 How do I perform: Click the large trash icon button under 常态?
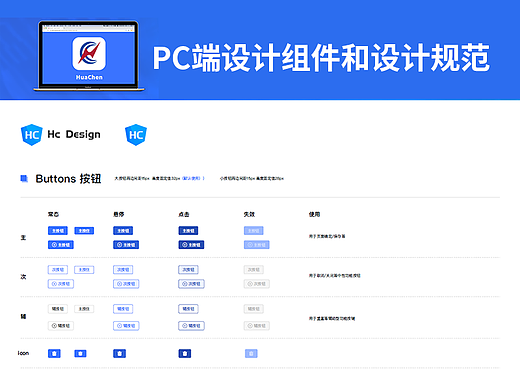(x=54, y=353)
